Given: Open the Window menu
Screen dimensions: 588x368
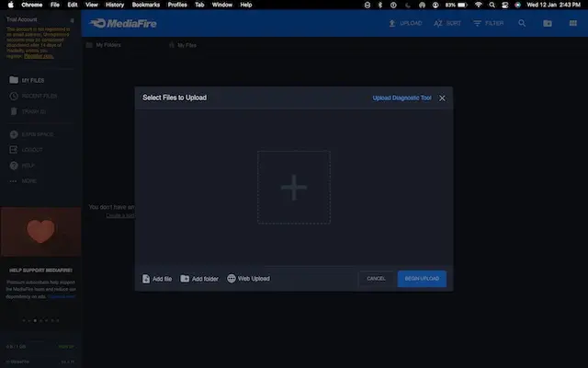Looking at the screenshot, I should [222, 5].
